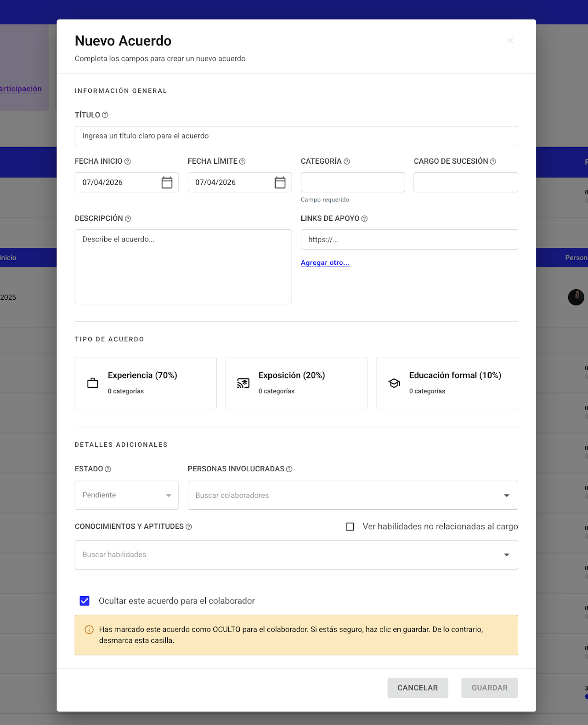Open the Estado dropdown showing Pendiente
This screenshot has width=588, height=725.
point(127,495)
